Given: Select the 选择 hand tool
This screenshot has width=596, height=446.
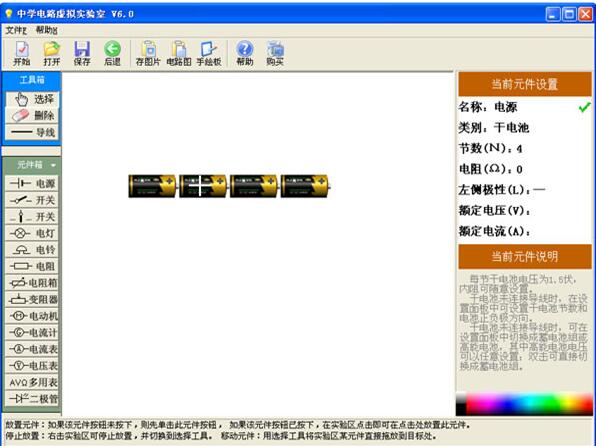Looking at the screenshot, I should point(32,99).
